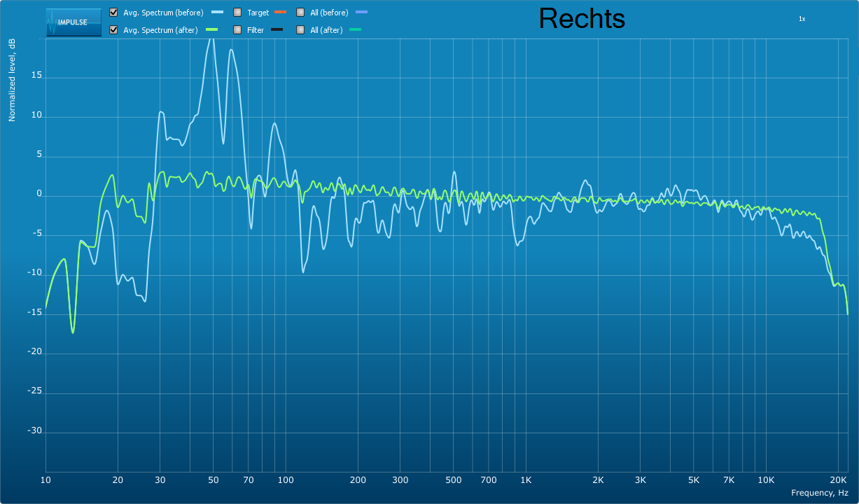Viewport: 859px width, 504px height.
Task: Click the 10 Hz frequency axis label
Action: (46, 480)
